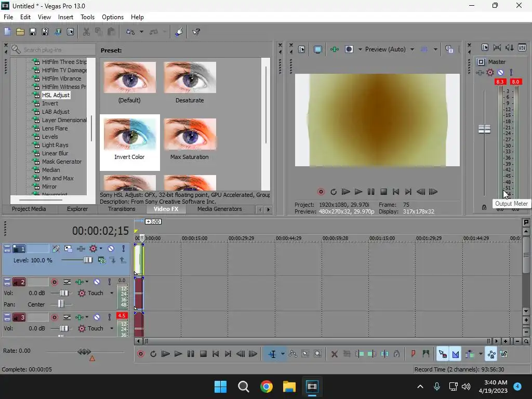Select the Levels plug-in in the list
This screenshot has height=399, width=532.
click(50, 137)
